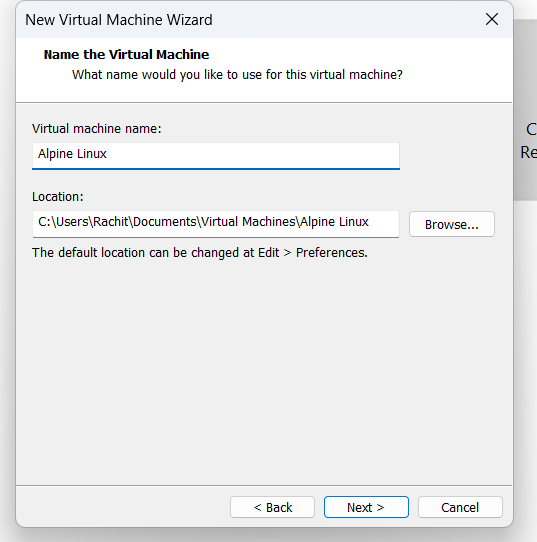Click the "Name the Virtual Machine" heading
The image size is (537, 542).
pyautogui.click(x=126, y=55)
